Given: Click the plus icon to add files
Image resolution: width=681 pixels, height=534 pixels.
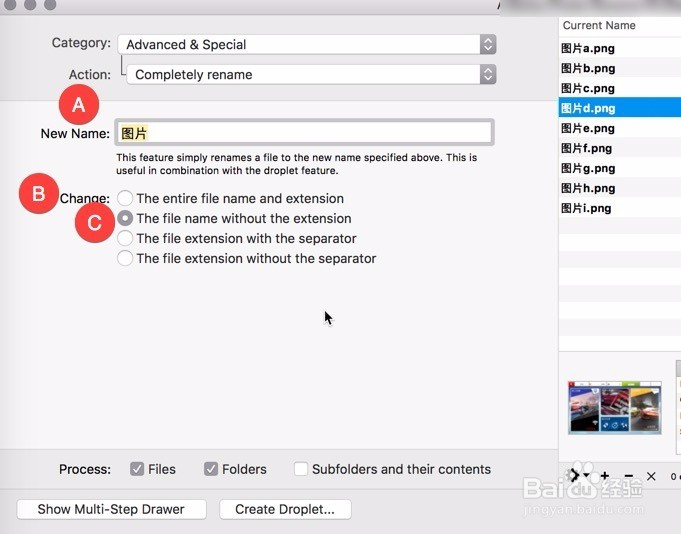Looking at the screenshot, I should (605, 476).
